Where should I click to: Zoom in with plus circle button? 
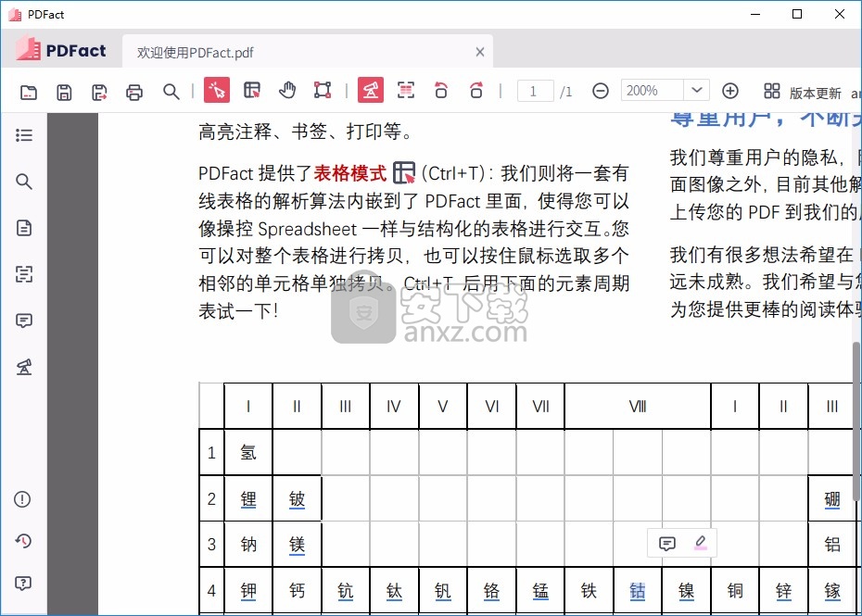(x=730, y=91)
